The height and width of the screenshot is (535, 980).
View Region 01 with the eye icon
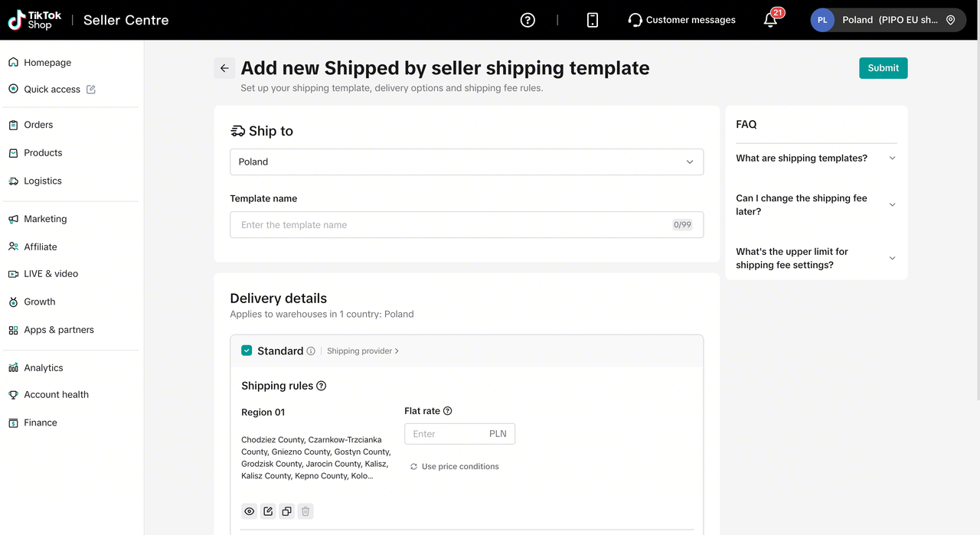tap(250, 511)
